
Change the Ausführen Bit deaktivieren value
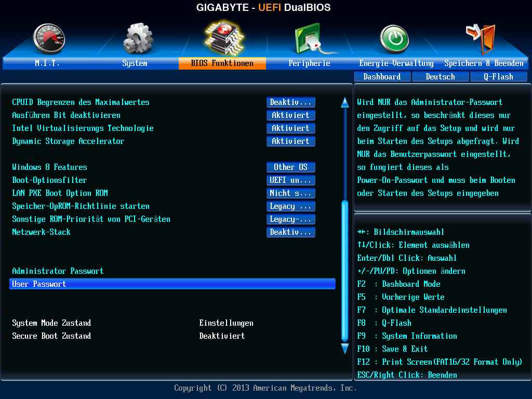tap(291, 115)
